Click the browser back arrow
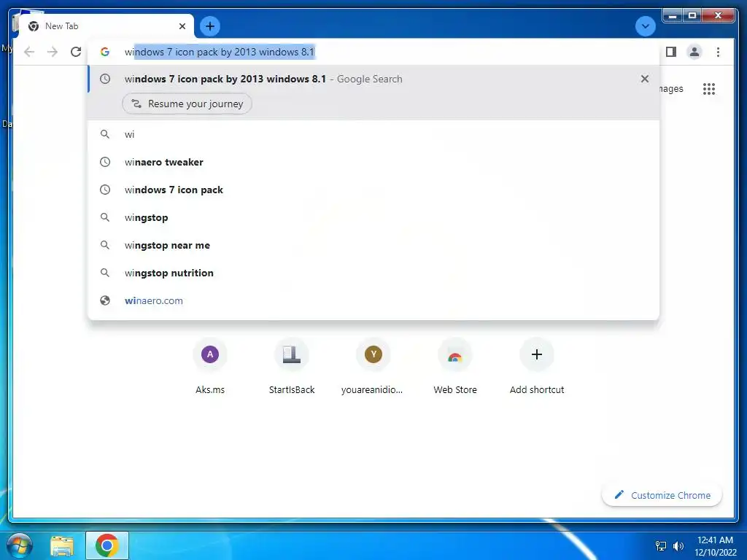 coord(29,52)
